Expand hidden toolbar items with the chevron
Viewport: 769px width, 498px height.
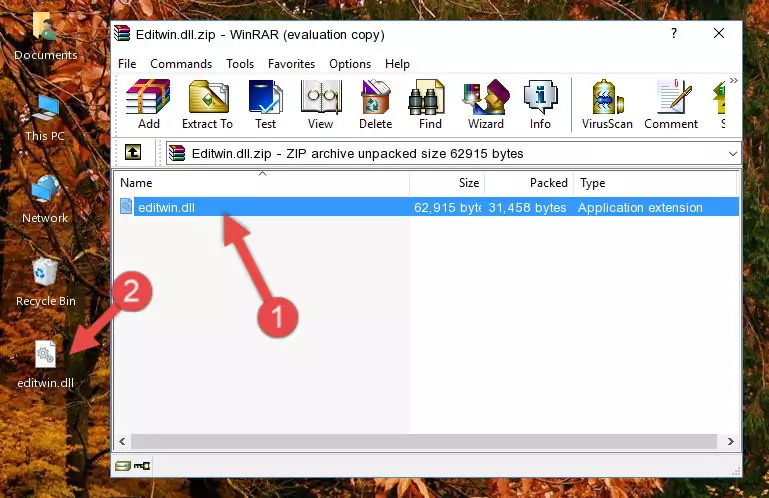click(x=733, y=80)
